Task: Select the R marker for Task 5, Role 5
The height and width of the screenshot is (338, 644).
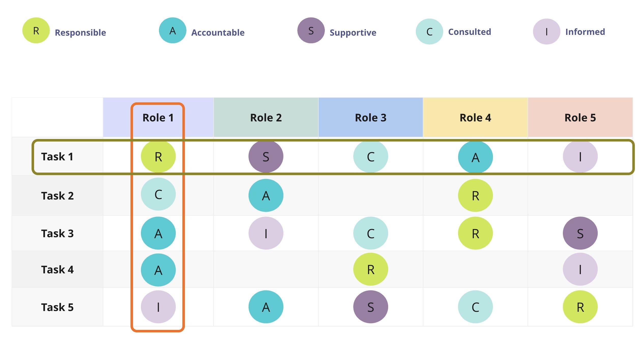Action: click(580, 307)
